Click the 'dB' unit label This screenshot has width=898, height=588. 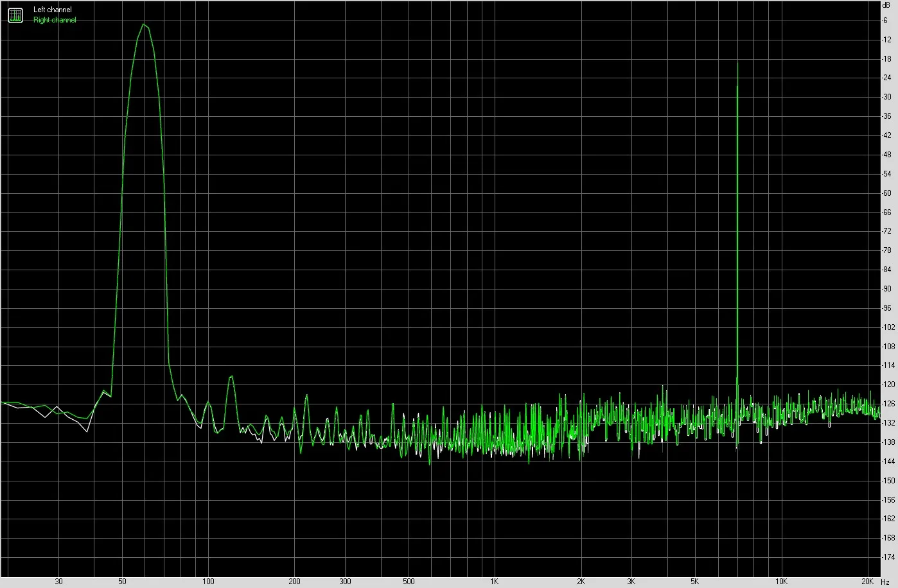(886, 4)
